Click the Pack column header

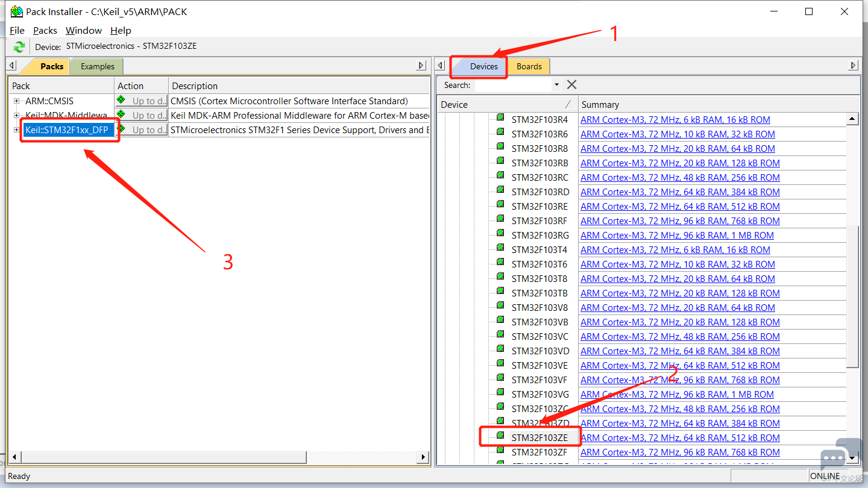[61, 86]
